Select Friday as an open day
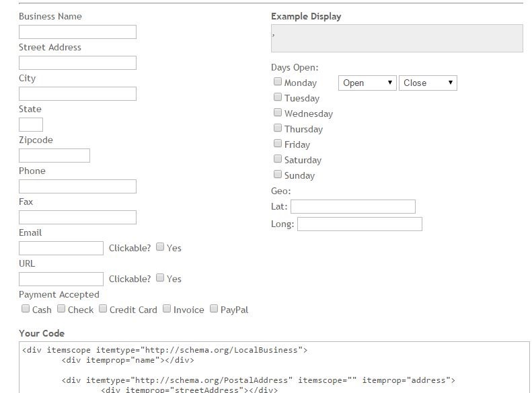This screenshot has width=532, height=393. 278,144
